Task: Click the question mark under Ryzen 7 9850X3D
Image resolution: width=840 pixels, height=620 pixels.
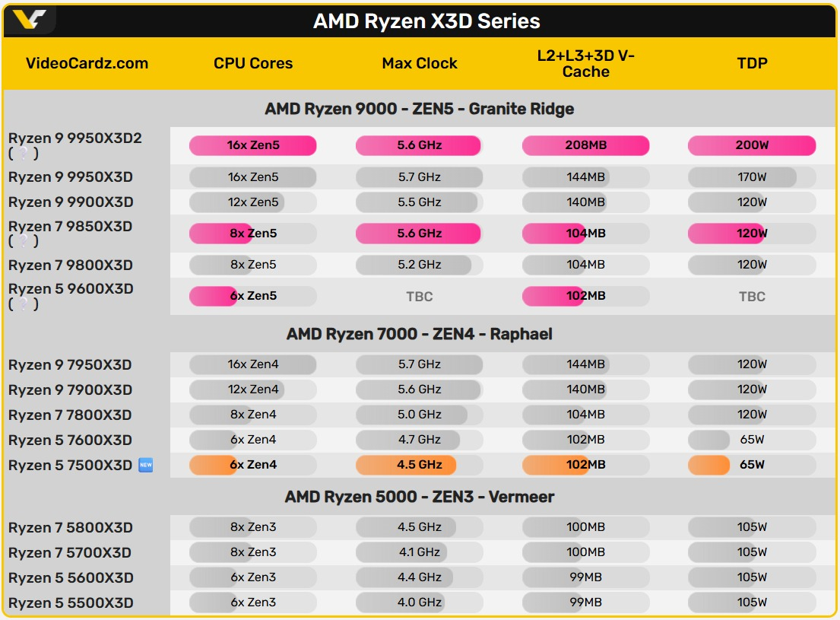Action: 23,241
